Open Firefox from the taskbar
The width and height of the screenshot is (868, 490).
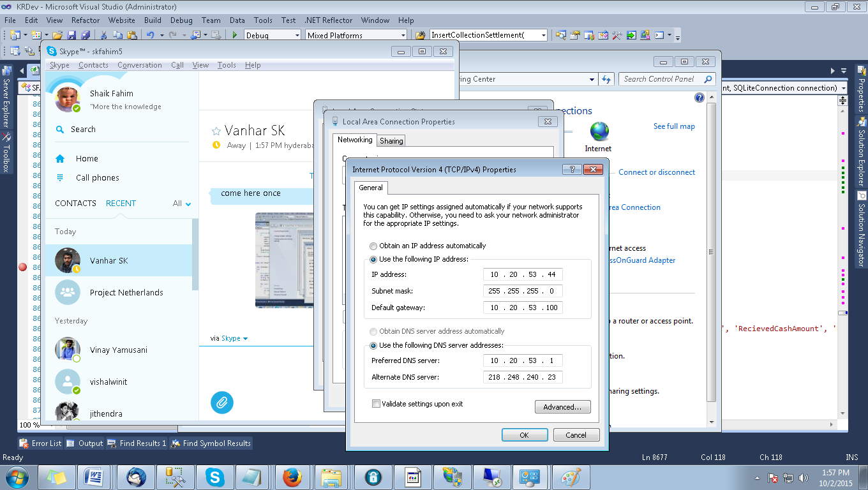[292, 477]
